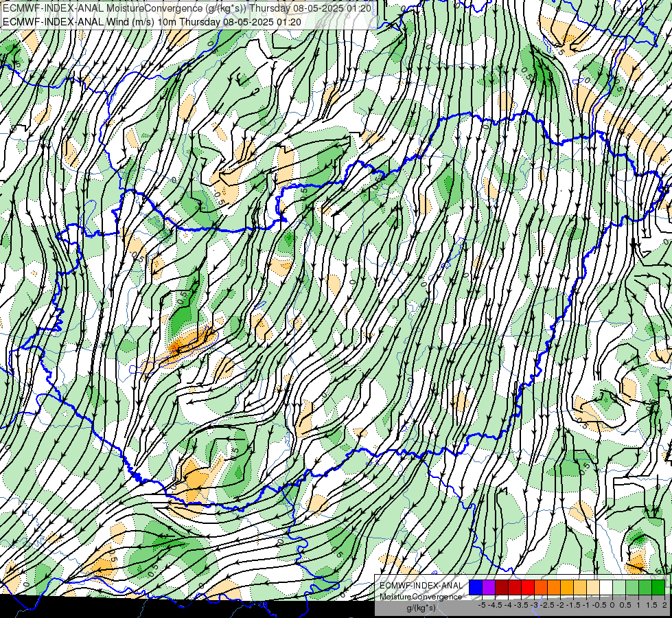Click the -2.5 legend tick label
This screenshot has width=672, height=618.
(547, 605)
